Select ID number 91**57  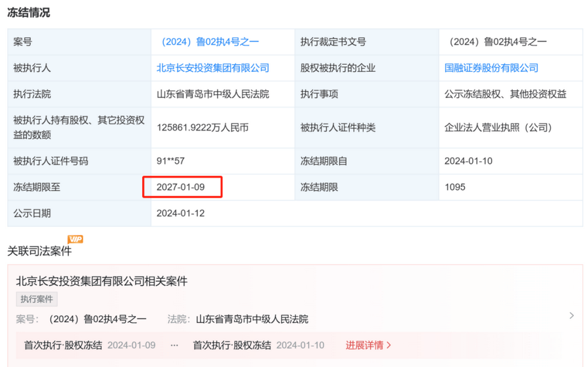click(x=171, y=161)
